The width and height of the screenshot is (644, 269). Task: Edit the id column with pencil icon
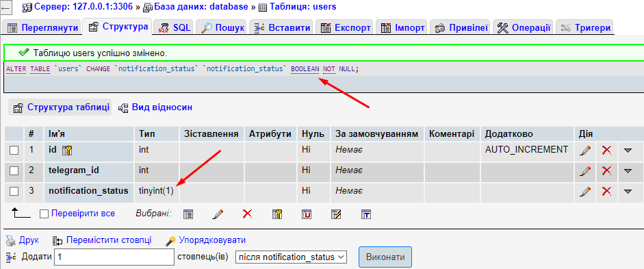pyautogui.click(x=585, y=151)
